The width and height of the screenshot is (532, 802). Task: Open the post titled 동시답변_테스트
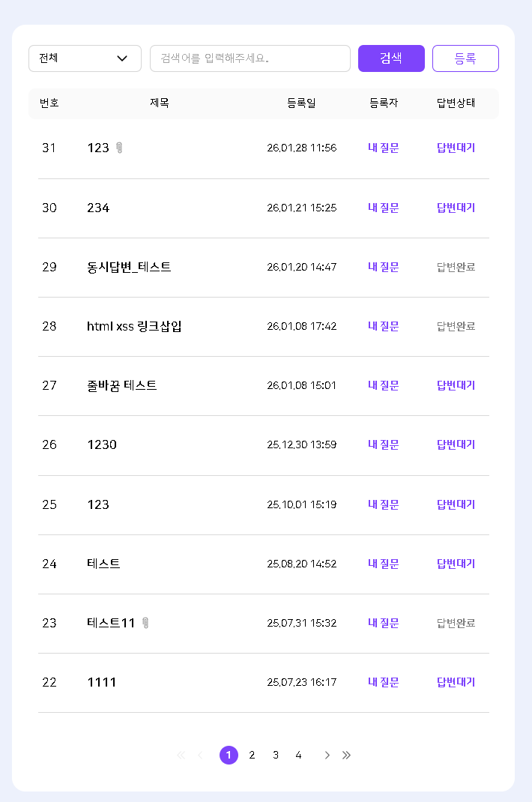pyautogui.click(x=129, y=267)
